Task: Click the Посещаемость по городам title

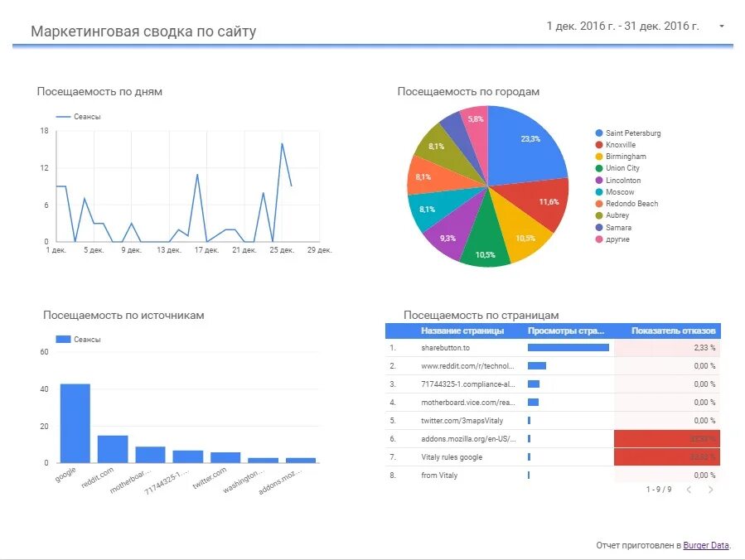Action: pyautogui.click(x=468, y=92)
